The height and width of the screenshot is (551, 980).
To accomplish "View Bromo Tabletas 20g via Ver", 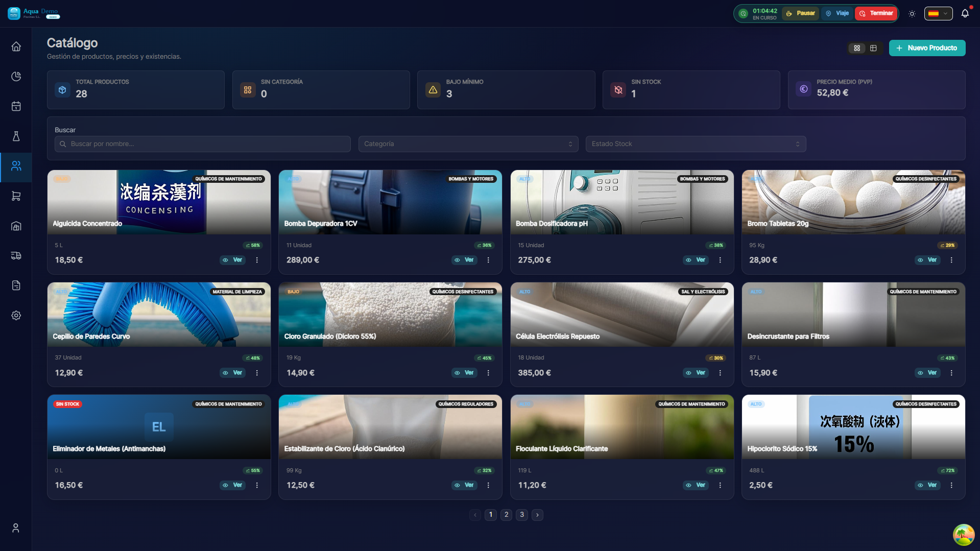I will click(x=927, y=260).
